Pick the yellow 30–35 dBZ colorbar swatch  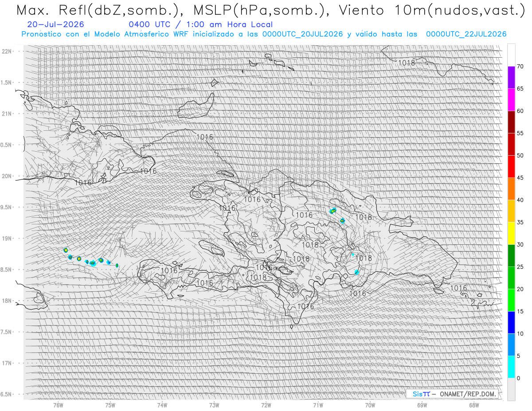511,233
